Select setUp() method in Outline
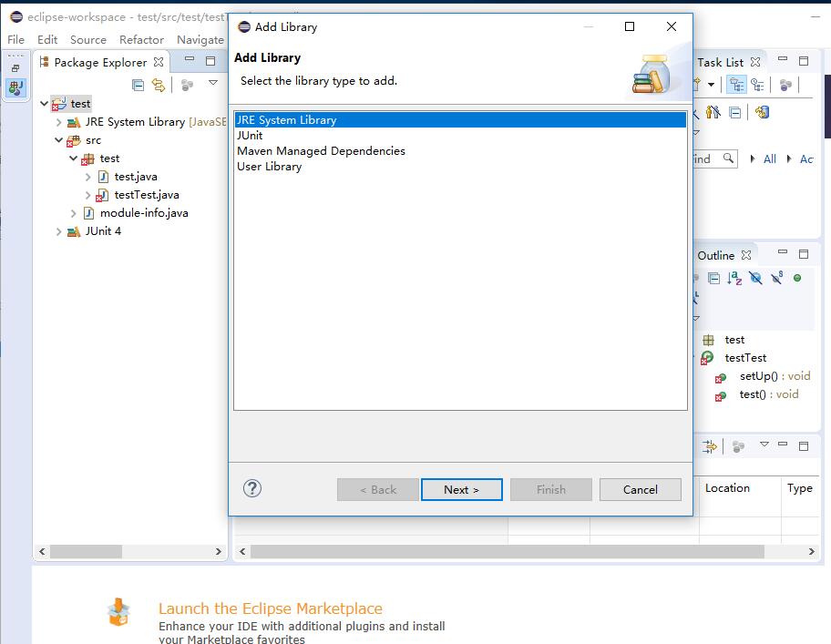 775,376
